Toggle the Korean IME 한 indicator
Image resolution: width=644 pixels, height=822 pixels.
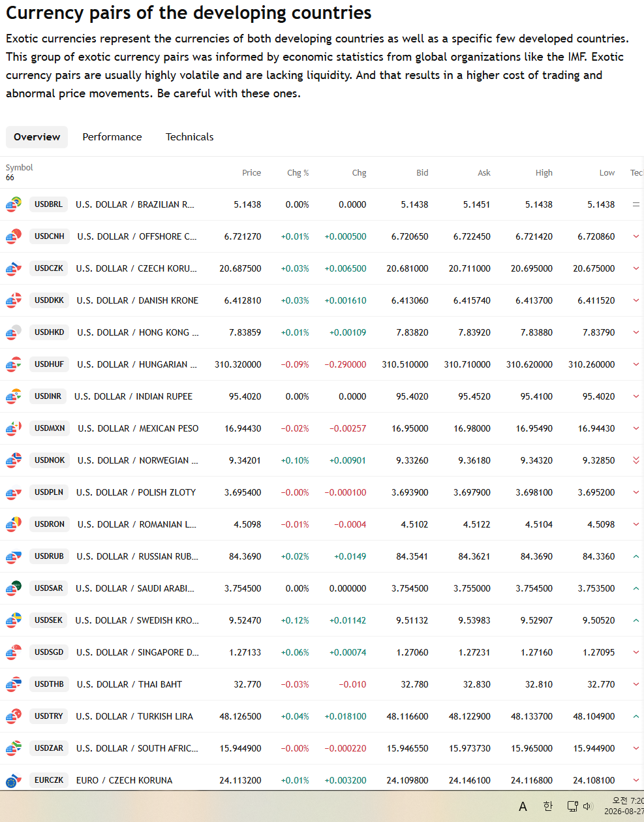[x=548, y=806]
